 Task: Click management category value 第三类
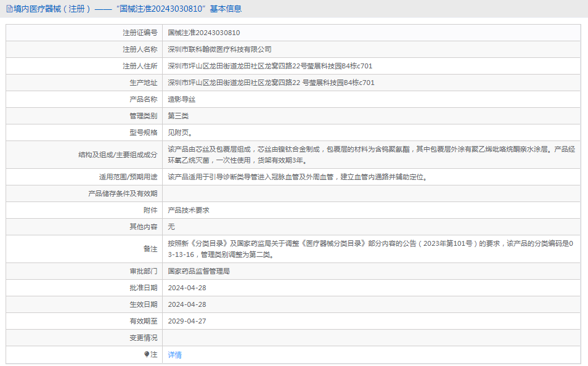tap(178, 116)
